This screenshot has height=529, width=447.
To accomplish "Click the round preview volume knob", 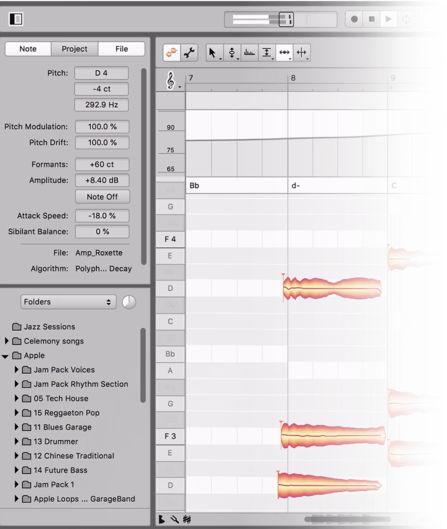I will (x=129, y=302).
